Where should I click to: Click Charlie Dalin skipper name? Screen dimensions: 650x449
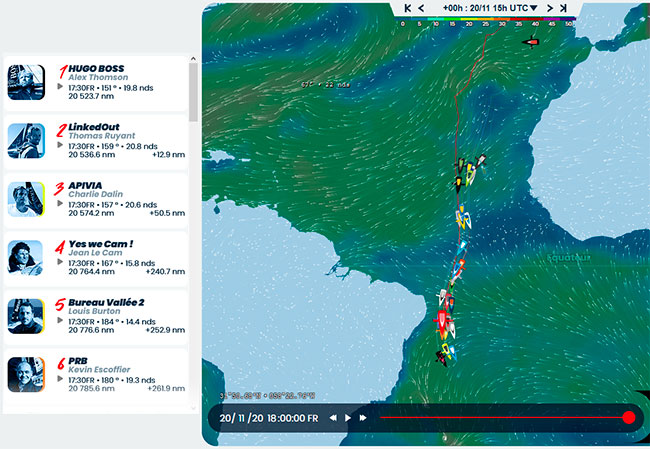(x=96, y=194)
